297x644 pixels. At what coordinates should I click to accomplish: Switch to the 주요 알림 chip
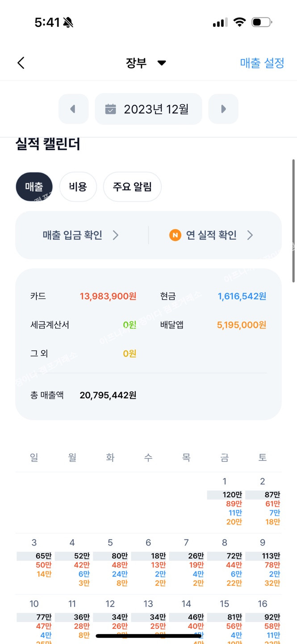coord(132,186)
